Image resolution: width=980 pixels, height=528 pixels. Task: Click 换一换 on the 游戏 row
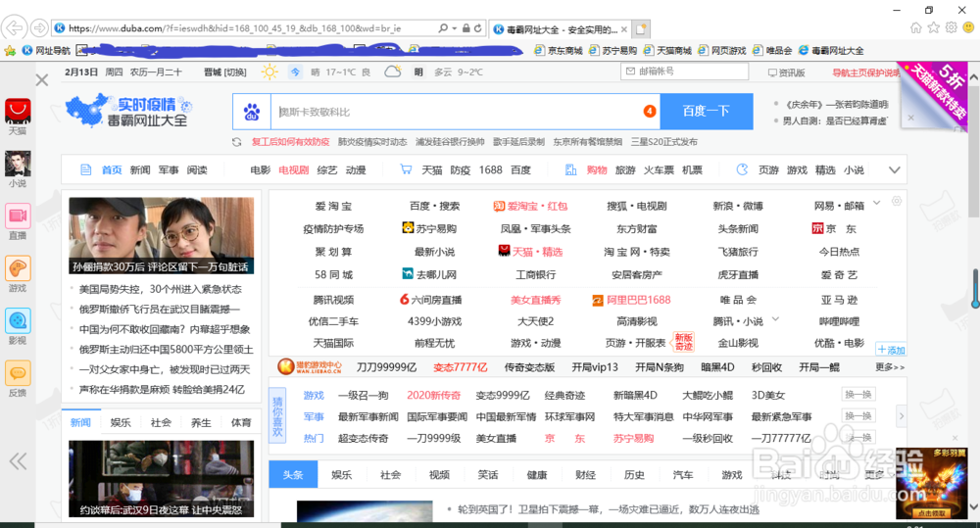point(858,394)
